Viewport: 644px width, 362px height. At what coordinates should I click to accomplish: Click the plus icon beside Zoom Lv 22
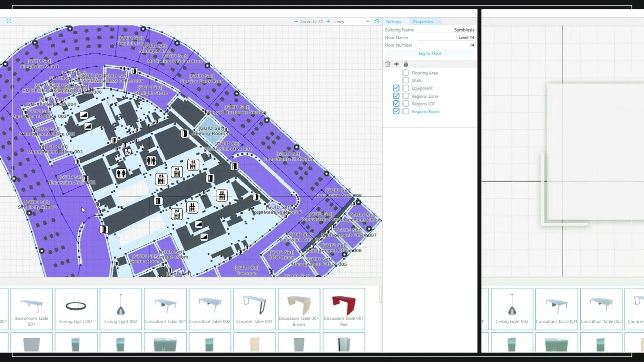[328, 22]
